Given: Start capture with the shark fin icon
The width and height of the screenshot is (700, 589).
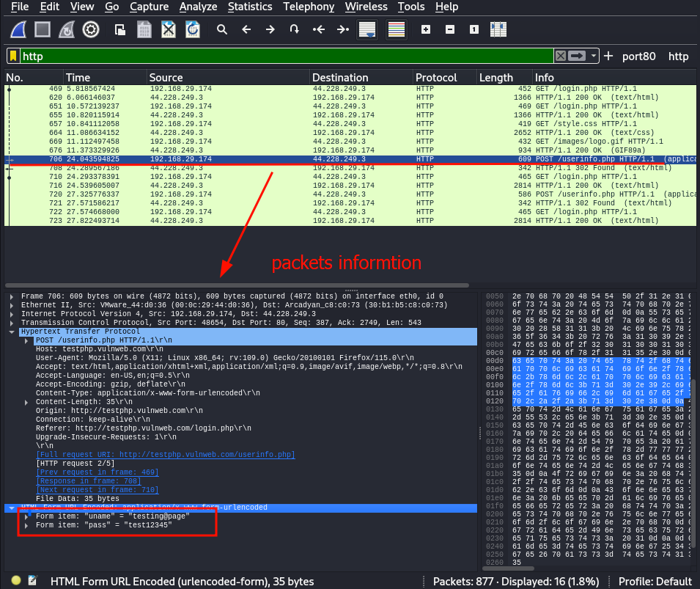Looking at the screenshot, I should tap(18, 30).
